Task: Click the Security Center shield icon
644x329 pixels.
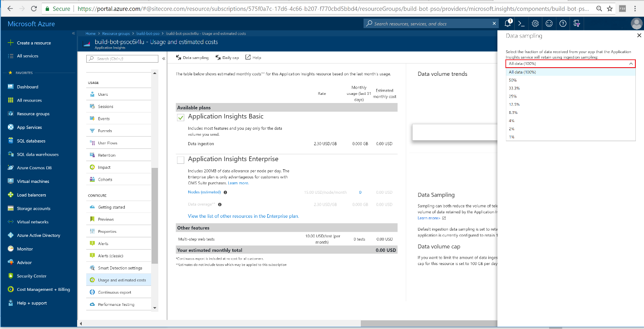Action: coord(11,276)
